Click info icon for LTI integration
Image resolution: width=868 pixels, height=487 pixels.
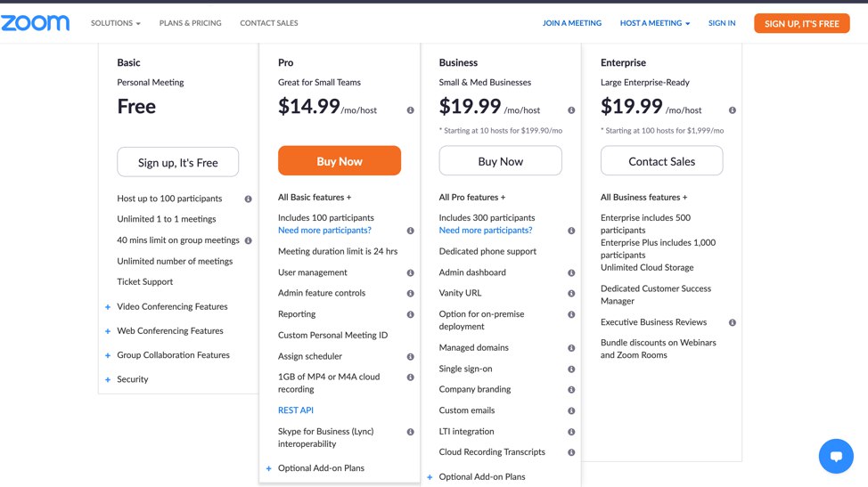tap(571, 432)
